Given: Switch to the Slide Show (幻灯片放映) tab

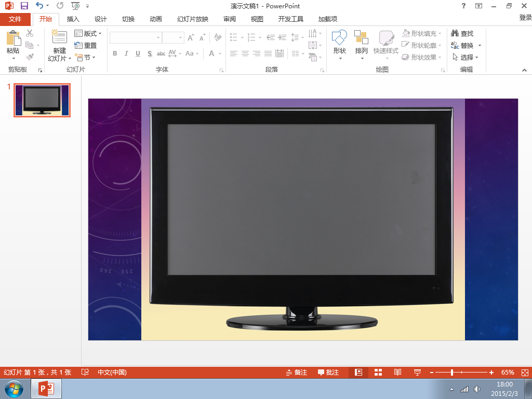Looking at the screenshot, I should tap(193, 19).
